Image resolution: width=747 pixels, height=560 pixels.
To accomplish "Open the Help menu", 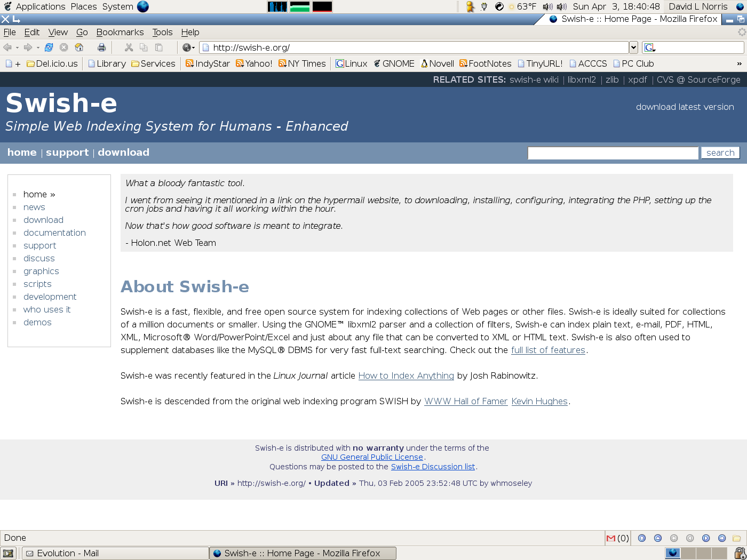I will pyautogui.click(x=190, y=32).
